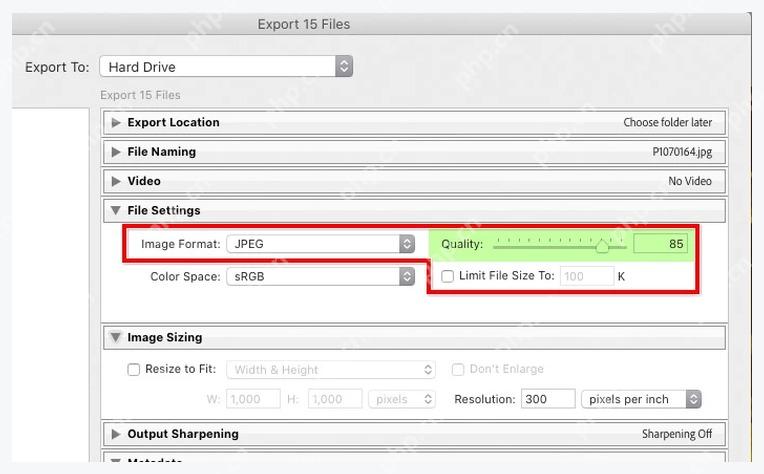Enable the Resize to Fit checkbox
This screenshot has height=474, width=764.
pyautogui.click(x=134, y=369)
